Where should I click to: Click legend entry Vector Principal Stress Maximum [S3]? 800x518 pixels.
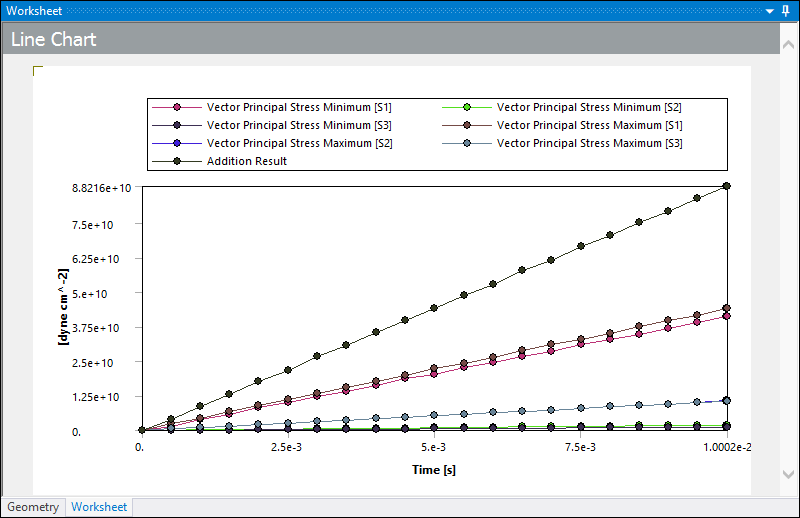[x=562, y=143]
